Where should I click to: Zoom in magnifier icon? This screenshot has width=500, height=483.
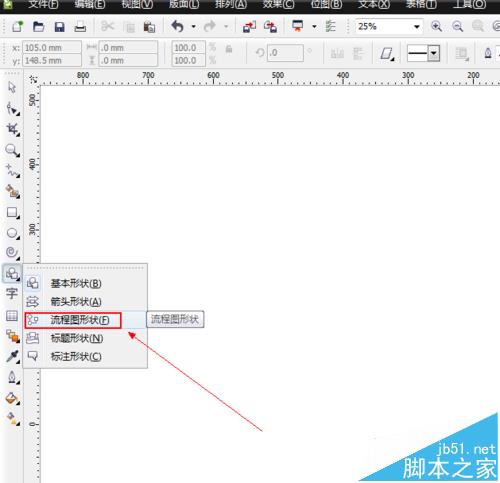436,26
